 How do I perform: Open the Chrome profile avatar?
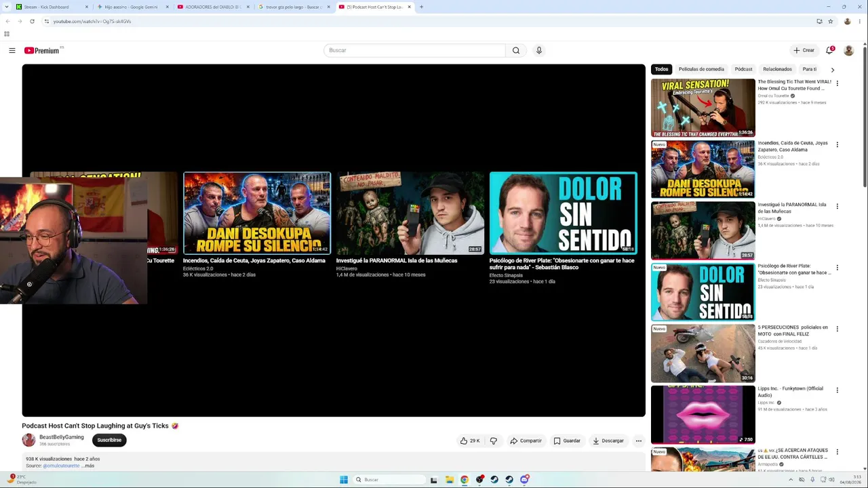click(847, 21)
